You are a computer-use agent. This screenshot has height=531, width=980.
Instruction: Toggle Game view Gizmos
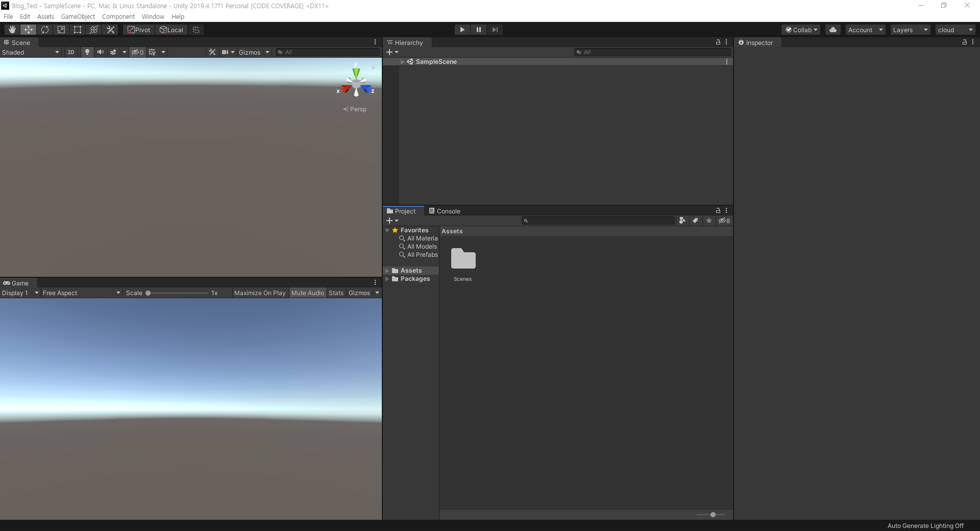click(359, 293)
